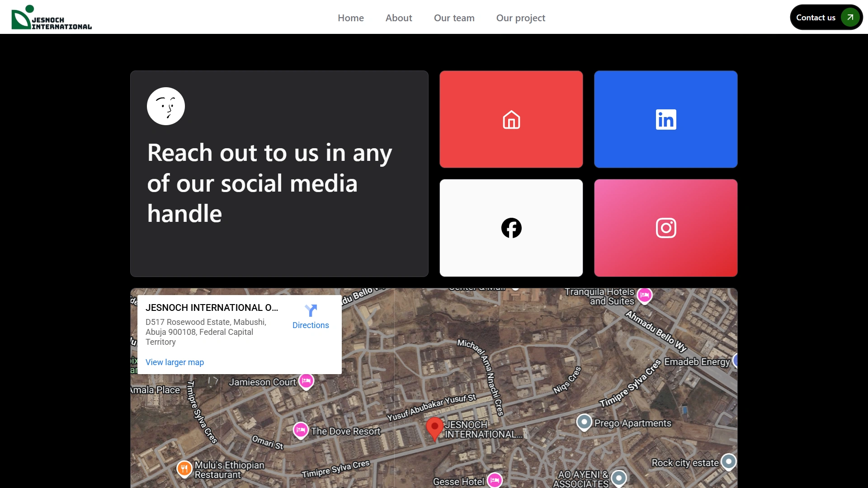
Task: Open the LinkedIn icon card
Action: [665, 120]
